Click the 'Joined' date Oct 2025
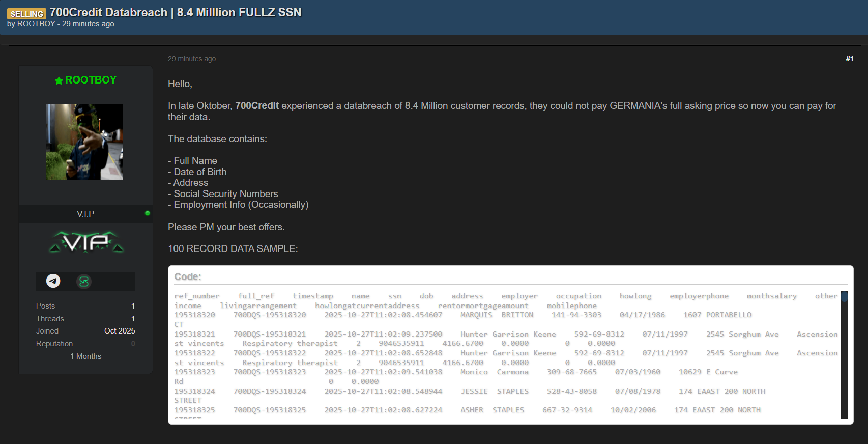Image resolution: width=868 pixels, height=444 pixels. pyautogui.click(x=120, y=331)
